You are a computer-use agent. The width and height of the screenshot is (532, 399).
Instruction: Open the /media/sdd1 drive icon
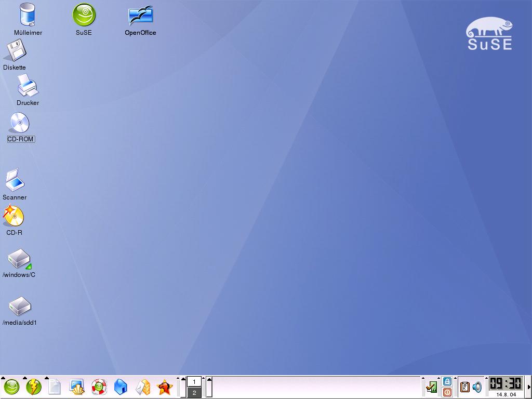click(x=20, y=307)
